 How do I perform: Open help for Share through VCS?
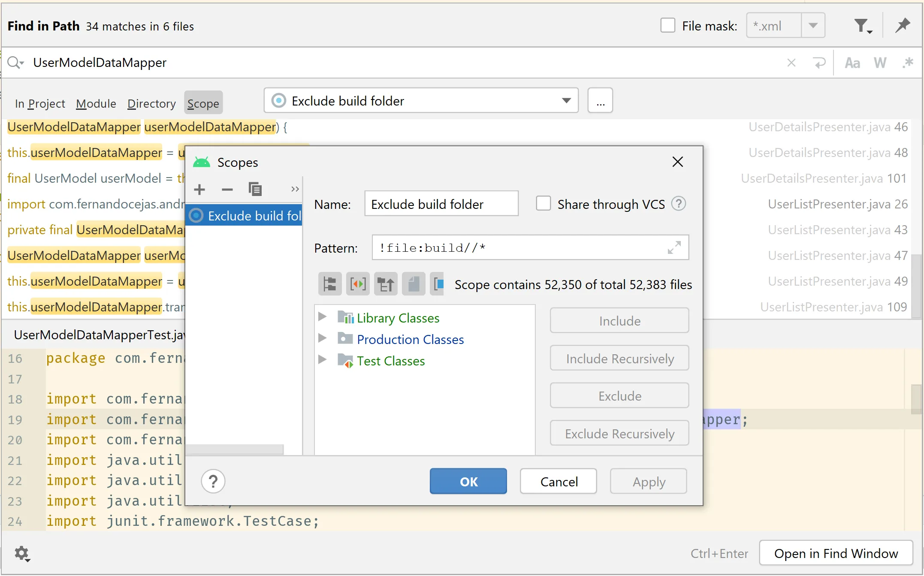click(679, 204)
